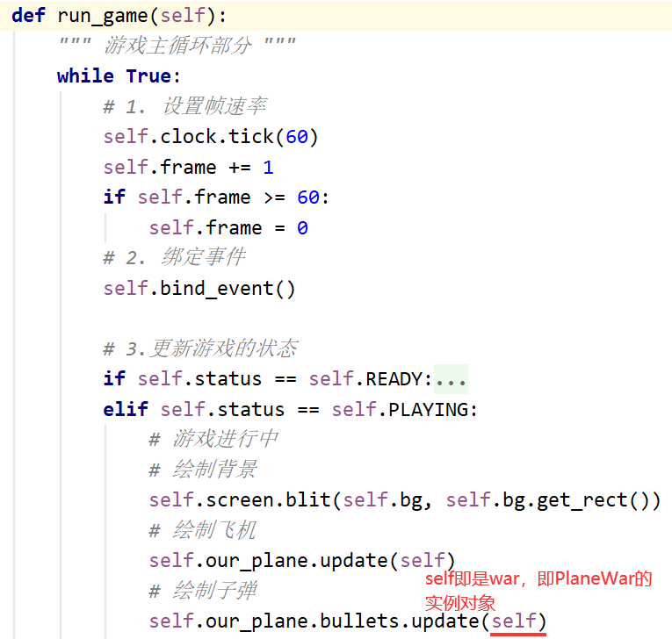
Task: Click the comment '# 绘制子弹'
Action: pyautogui.click(x=203, y=591)
